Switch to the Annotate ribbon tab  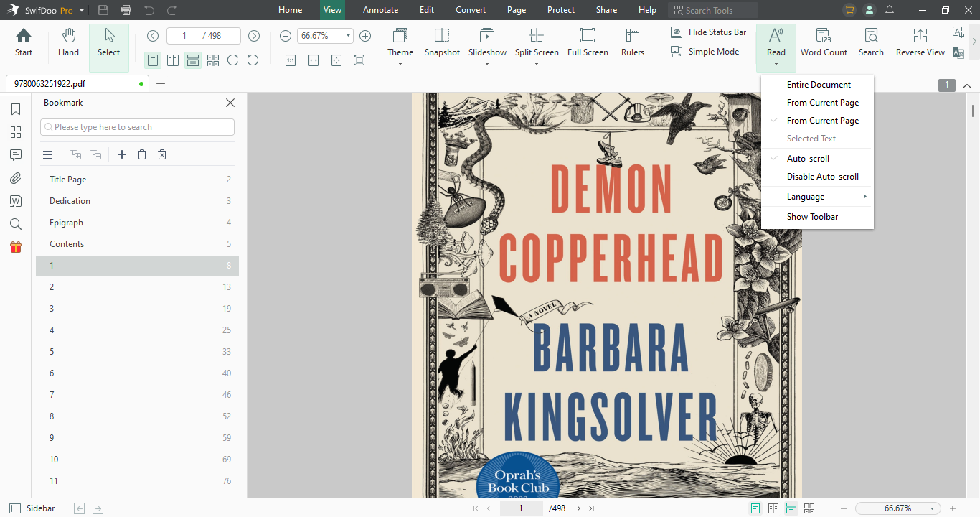click(380, 9)
